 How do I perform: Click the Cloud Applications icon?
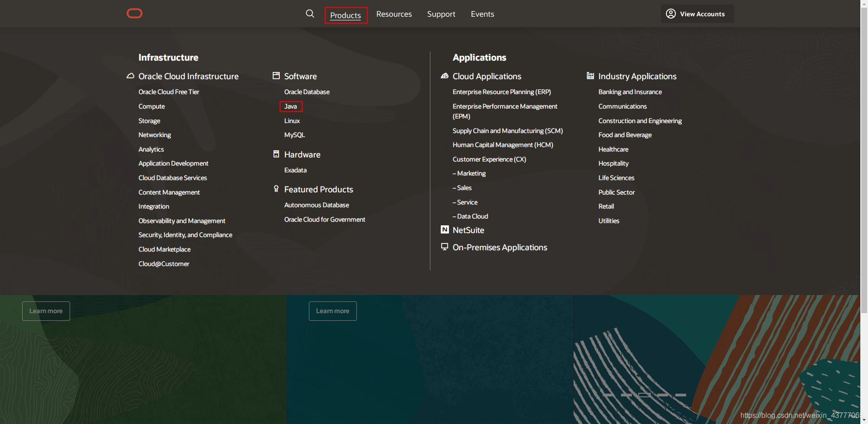pos(445,76)
